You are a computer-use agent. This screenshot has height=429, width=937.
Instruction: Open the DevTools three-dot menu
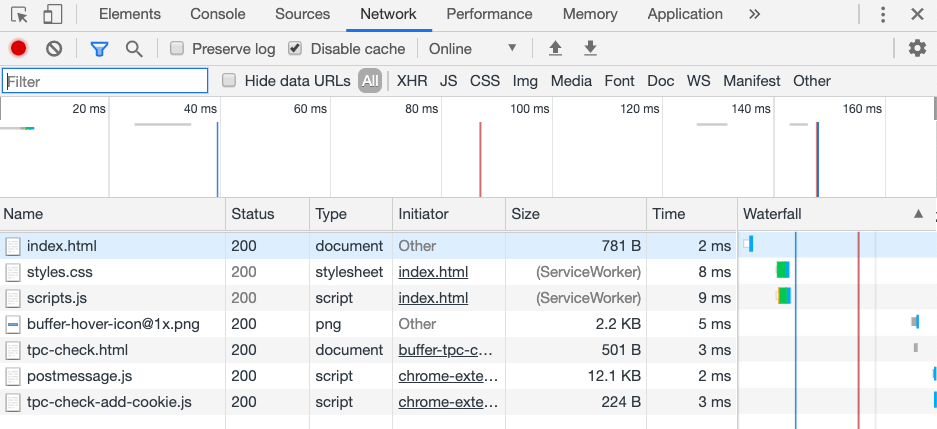pos(883,15)
